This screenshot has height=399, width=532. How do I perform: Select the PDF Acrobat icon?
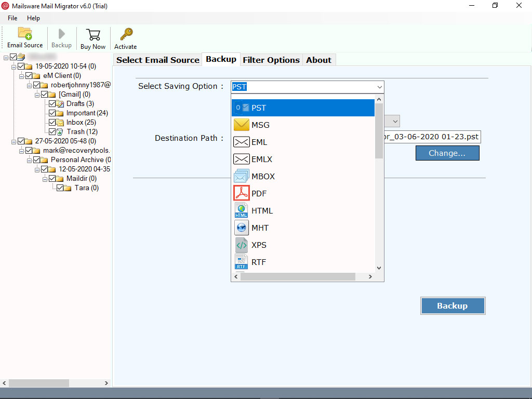point(242,193)
